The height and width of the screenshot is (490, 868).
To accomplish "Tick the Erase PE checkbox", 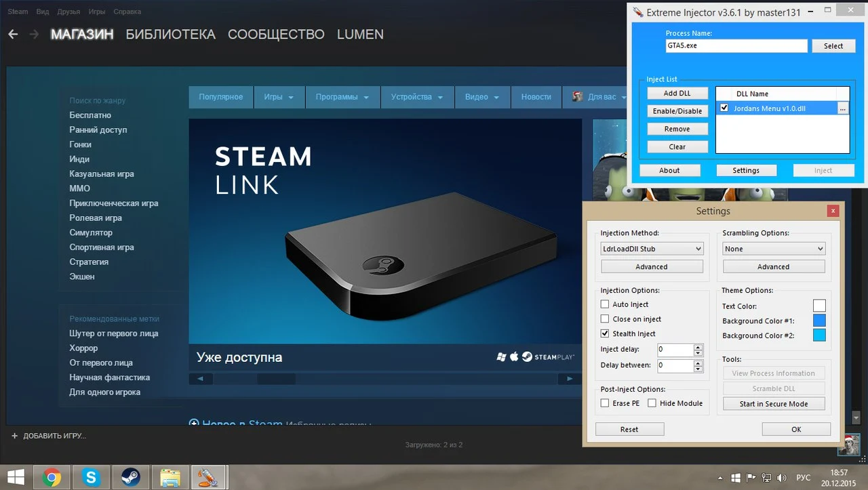I will pyautogui.click(x=605, y=403).
